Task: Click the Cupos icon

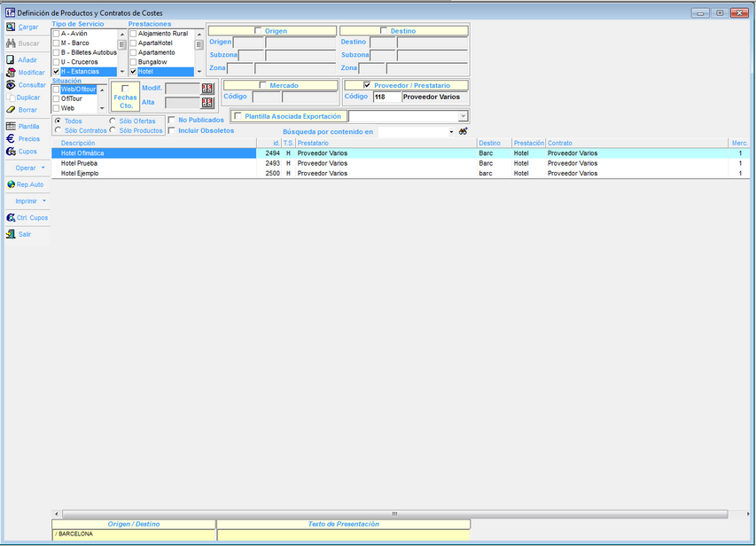Action: pos(11,152)
